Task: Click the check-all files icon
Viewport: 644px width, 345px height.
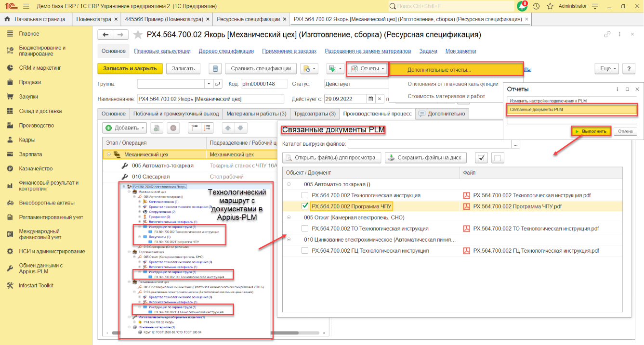Action: click(x=482, y=157)
